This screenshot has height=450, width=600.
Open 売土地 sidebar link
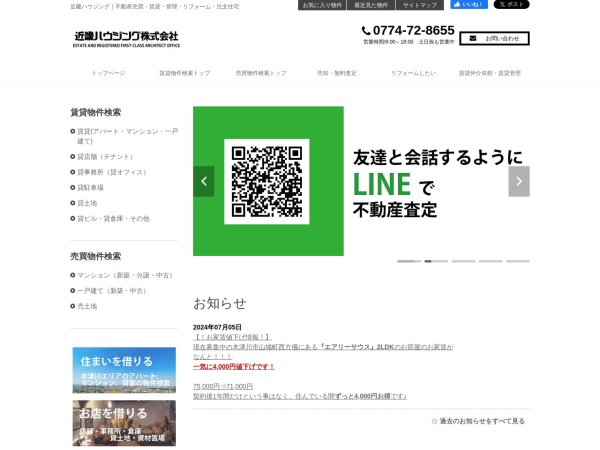[x=87, y=306]
